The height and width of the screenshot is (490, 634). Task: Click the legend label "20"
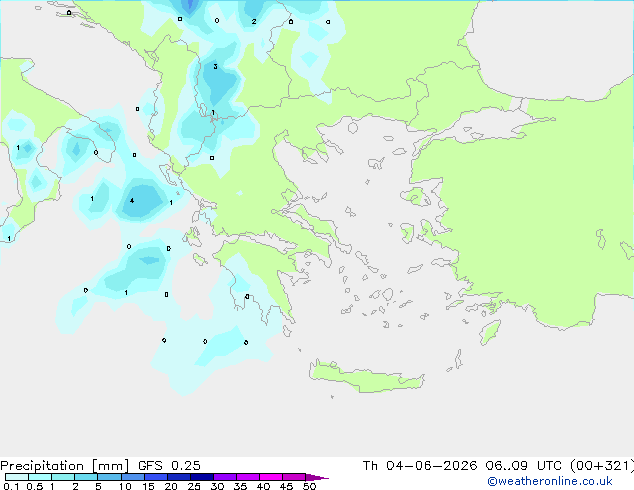(171, 486)
